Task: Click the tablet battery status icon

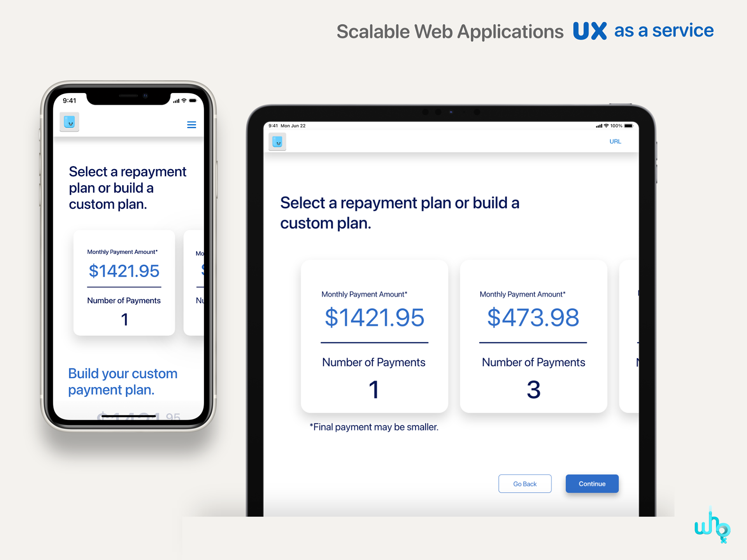Action: [x=629, y=126]
